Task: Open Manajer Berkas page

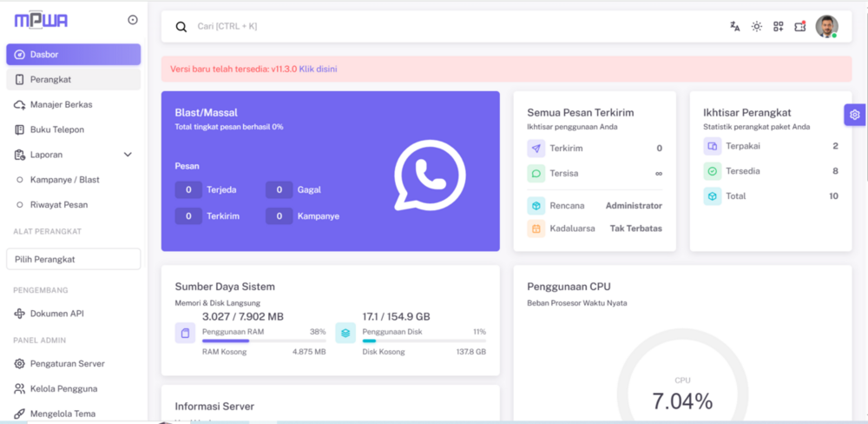Action: pos(74,104)
